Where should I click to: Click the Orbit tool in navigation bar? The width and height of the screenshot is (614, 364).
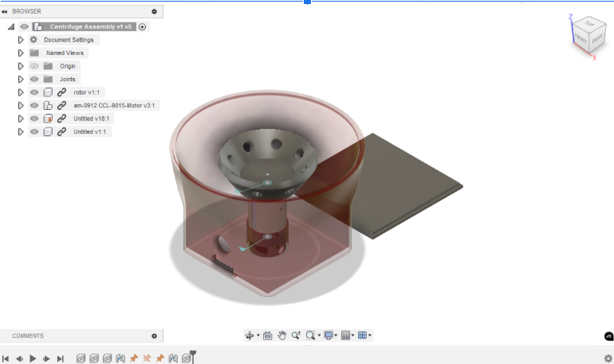click(249, 336)
